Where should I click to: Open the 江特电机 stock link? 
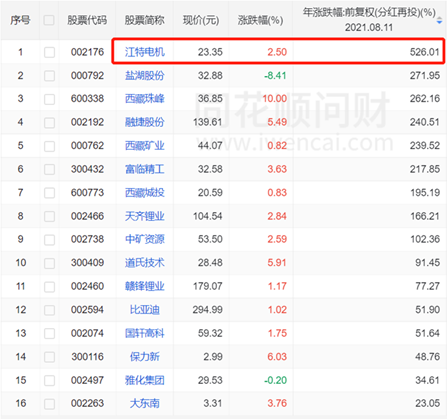click(145, 52)
